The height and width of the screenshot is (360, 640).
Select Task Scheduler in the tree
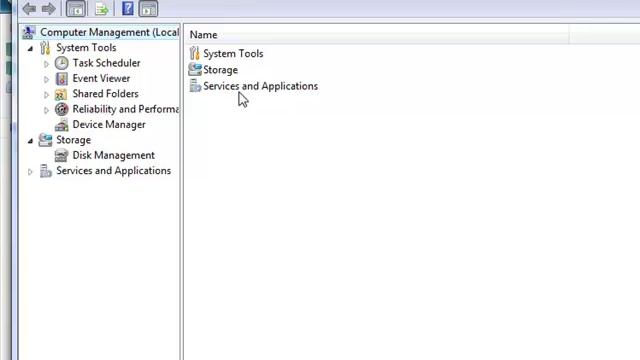pos(106,63)
